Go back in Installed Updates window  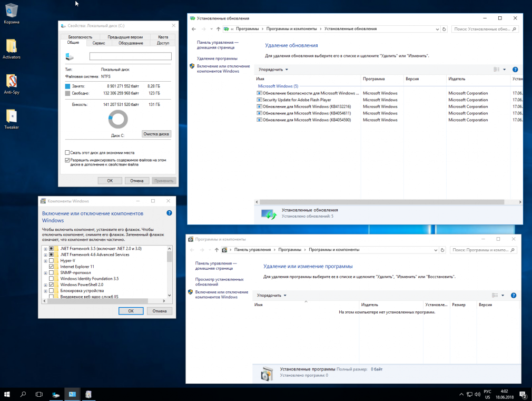tap(194, 29)
